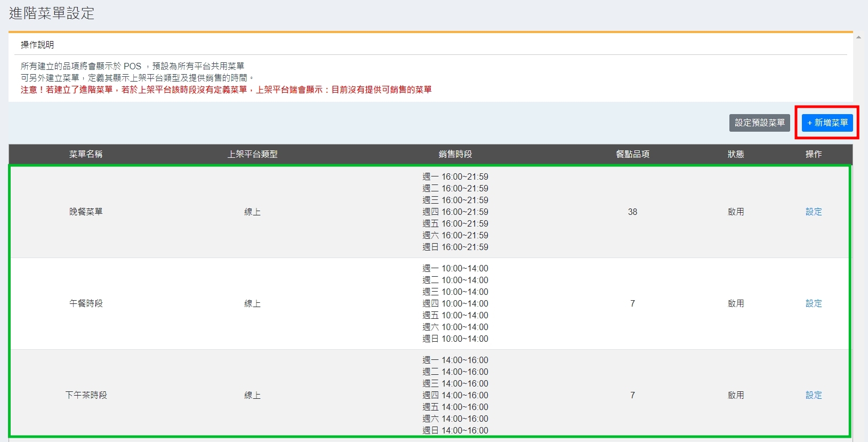The width and height of the screenshot is (868, 442).
Task: Click the '+ 新增菜單' button
Action: 827,123
